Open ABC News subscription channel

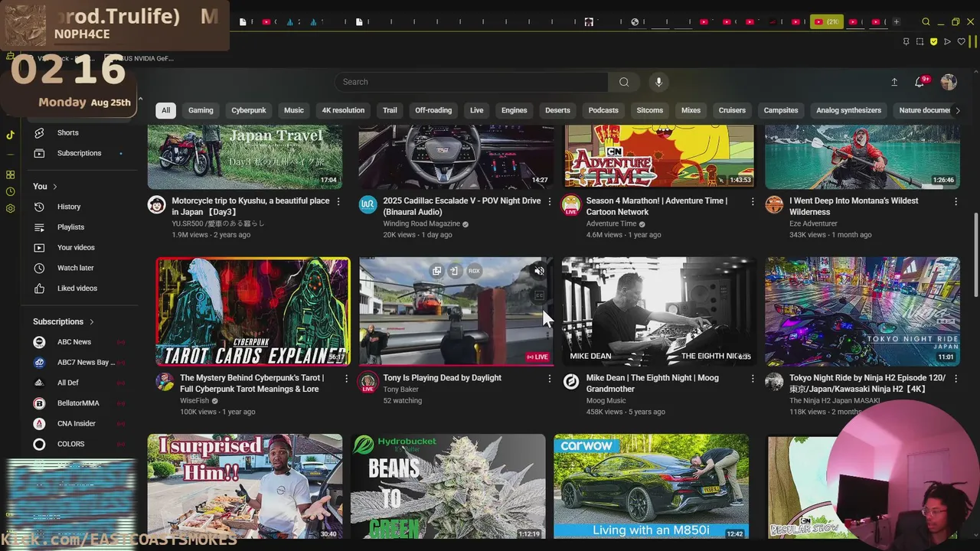[x=79, y=342]
